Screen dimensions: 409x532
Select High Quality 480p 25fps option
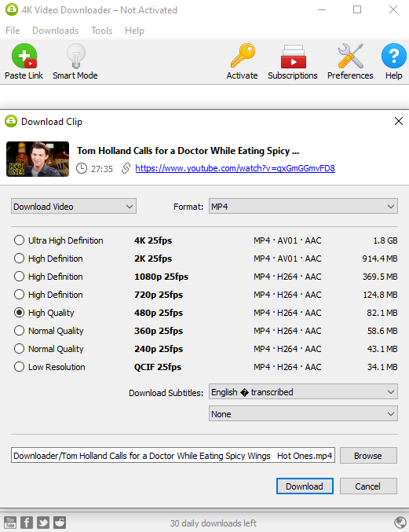tap(19, 313)
